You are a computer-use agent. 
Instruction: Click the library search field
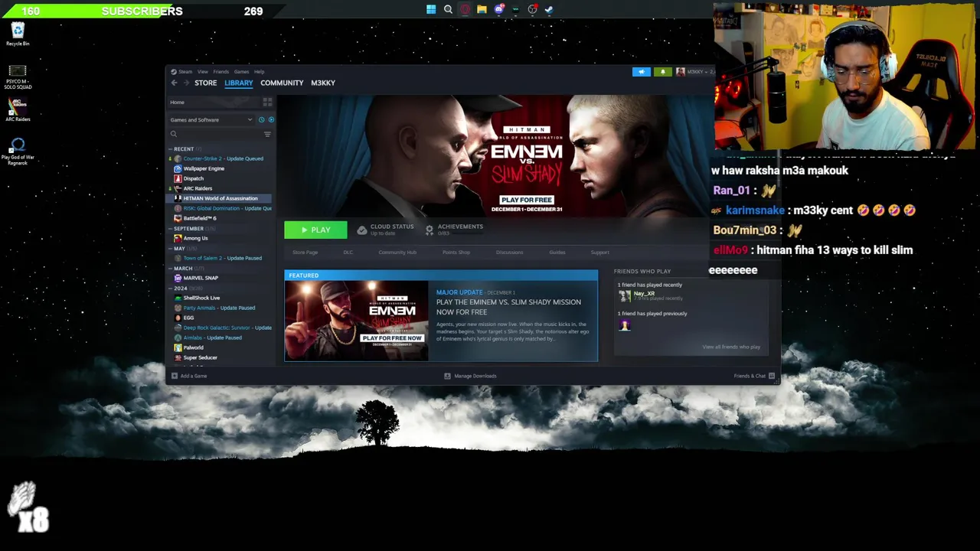click(x=216, y=134)
